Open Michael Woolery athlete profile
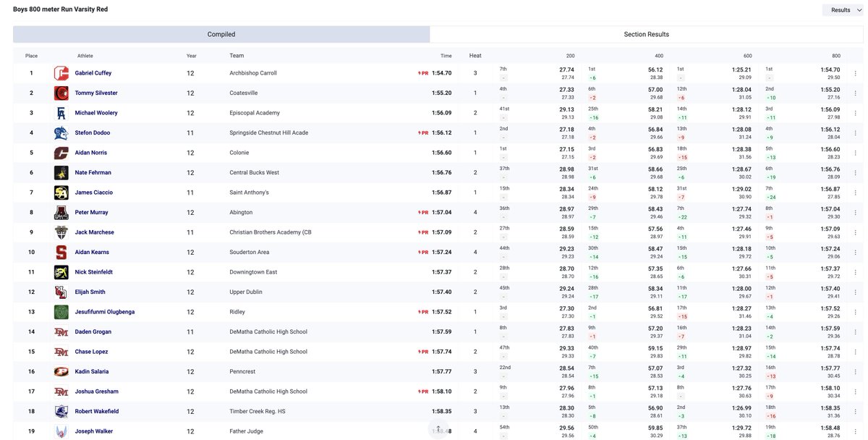The image size is (868, 440). 96,113
